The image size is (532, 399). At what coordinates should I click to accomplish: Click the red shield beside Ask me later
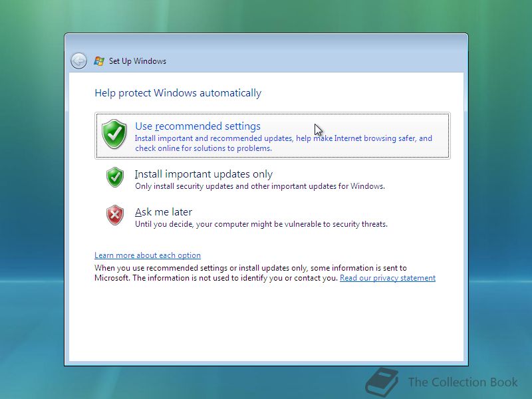(115, 215)
